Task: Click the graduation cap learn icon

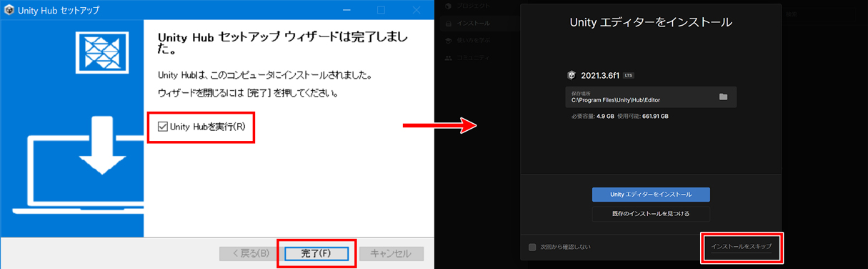Action: tap(448, 41)
